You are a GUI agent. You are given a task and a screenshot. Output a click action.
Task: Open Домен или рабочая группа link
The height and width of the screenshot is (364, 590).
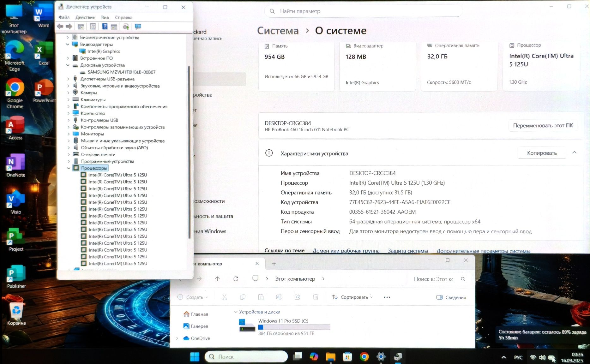[x=346, y=251]
